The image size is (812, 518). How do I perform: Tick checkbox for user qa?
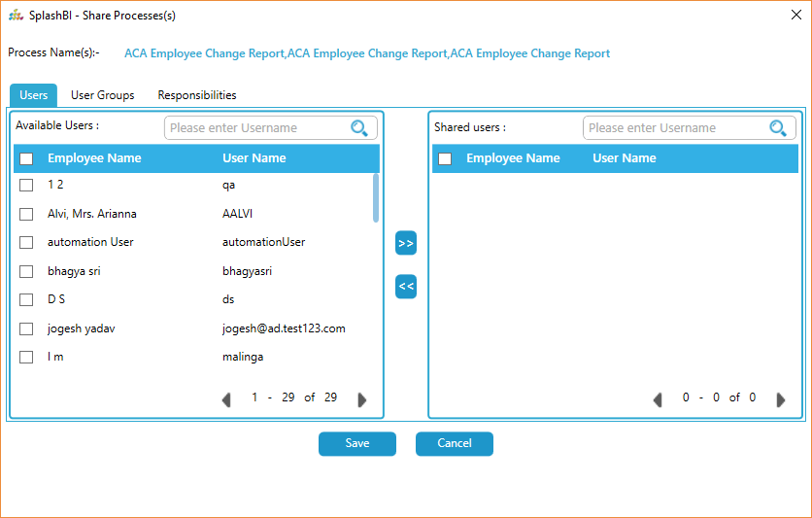coord(26,185)
